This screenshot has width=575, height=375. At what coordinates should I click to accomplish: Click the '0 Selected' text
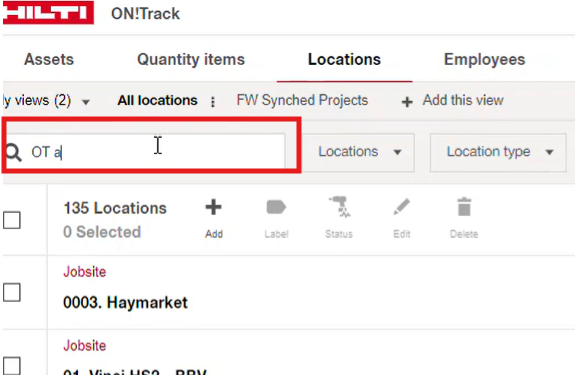[x=102, y=232]
